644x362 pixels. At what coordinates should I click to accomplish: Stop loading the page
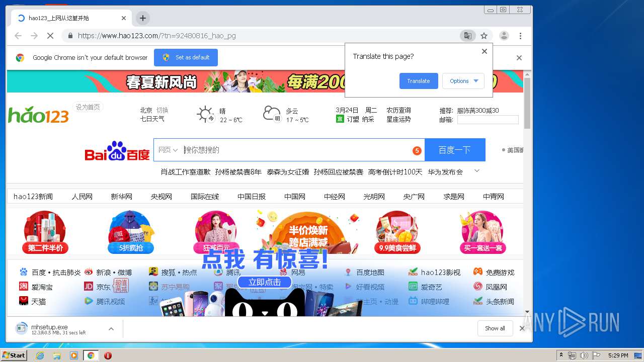click(50, 36)
